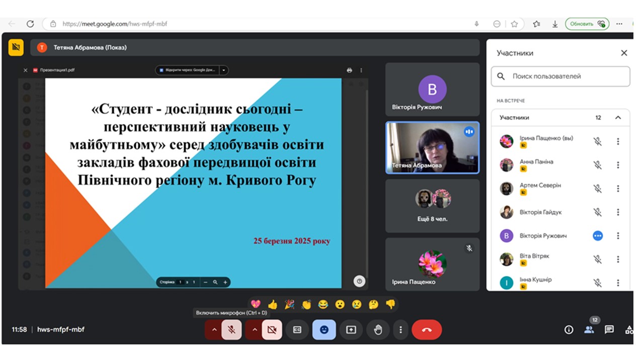The width and height of the screenshot is (644, 362).
Task: Click the PDF print icon
Action: (x=349, y=70)
